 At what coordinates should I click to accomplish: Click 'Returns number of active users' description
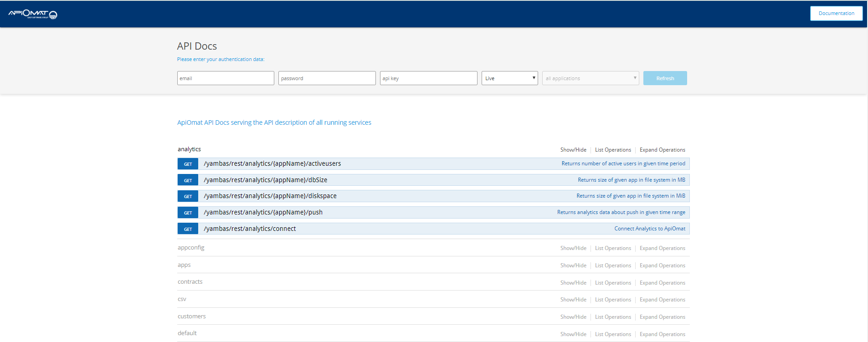click(623, 163)
